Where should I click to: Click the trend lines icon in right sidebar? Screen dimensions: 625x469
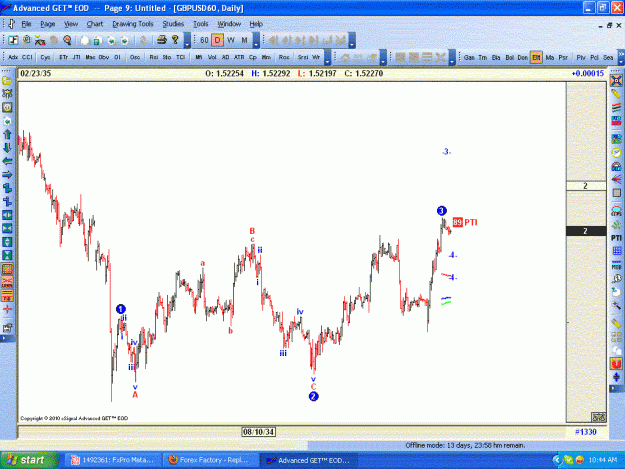pyautogui.click(x=616, y=108)
